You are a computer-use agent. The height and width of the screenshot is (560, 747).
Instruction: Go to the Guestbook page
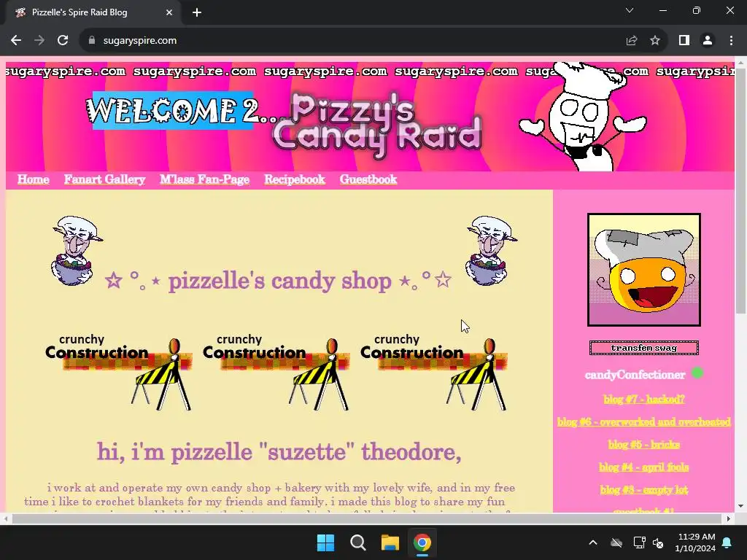click(x=368, y=179)
